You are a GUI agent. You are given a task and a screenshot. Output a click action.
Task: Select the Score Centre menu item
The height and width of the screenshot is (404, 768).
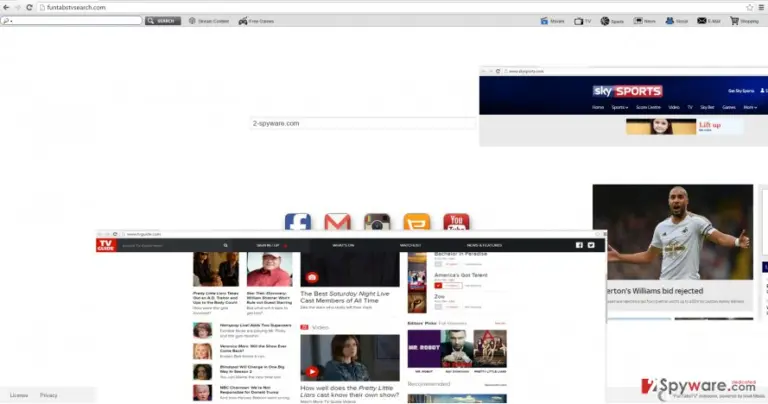(648, 107)
